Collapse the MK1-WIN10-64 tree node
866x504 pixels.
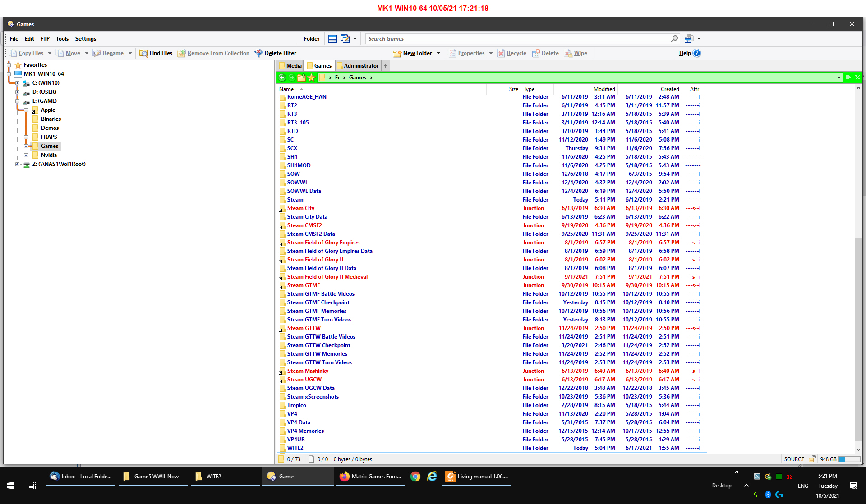tap(9, 74)
